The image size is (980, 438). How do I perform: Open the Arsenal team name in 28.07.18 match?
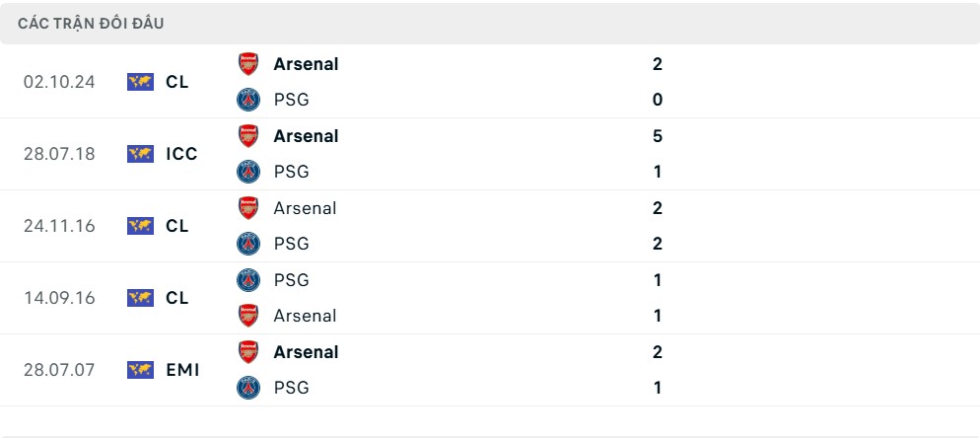tap(306, 136)
